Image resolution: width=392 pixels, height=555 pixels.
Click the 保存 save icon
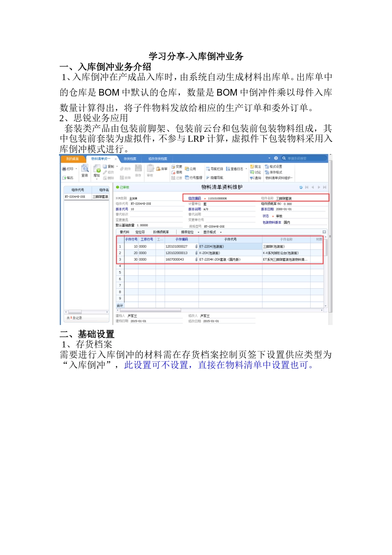138,168
